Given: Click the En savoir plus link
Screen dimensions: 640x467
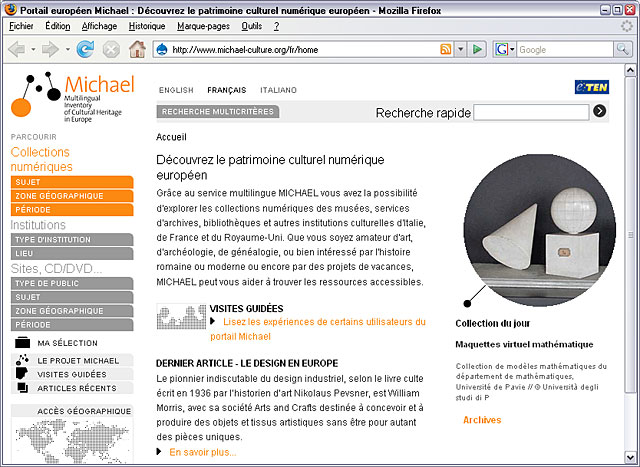Looking at the screenshot, I should 202,452.
